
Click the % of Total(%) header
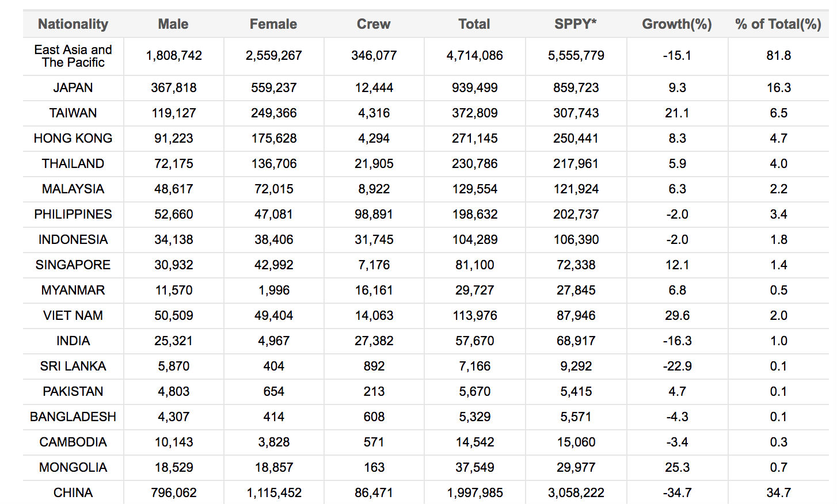pyautogui.click(x=778, y=24)
